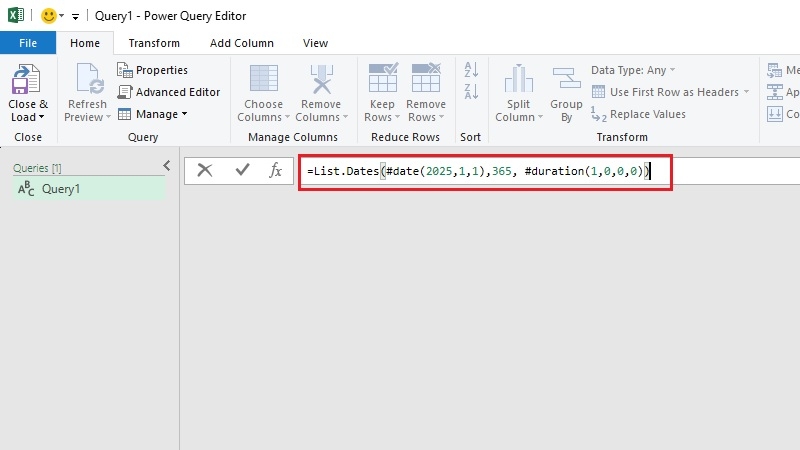Confirm the formula with the checkmark
The image size is (800, 450).
[x=242, y=169]
